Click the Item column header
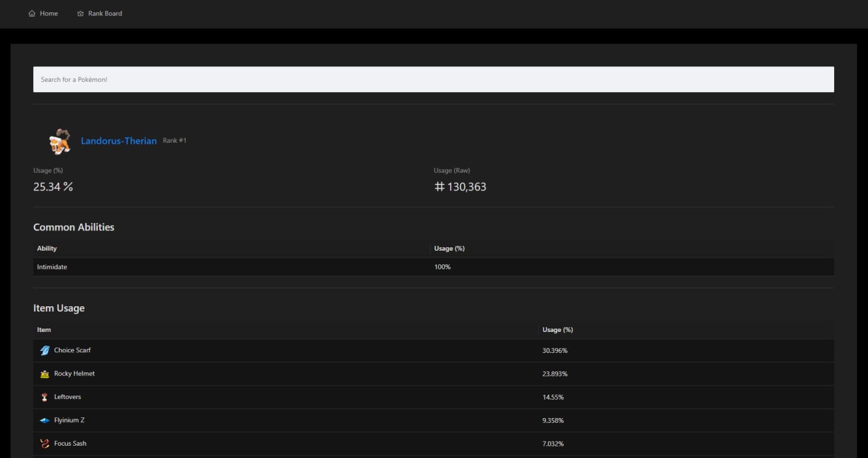 [44, 330]
